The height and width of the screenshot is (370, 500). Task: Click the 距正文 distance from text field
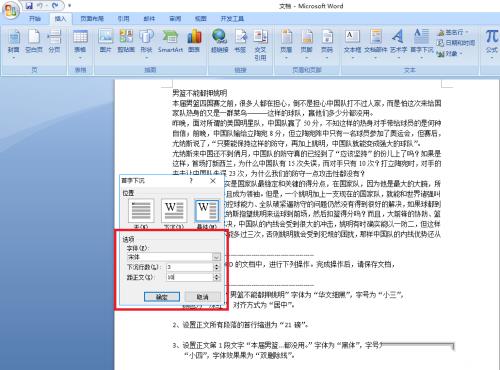[189, 277]
